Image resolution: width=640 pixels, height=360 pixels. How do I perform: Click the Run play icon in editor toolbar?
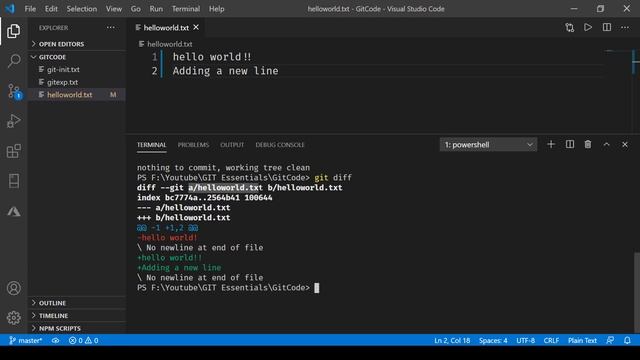coord(588,27)
